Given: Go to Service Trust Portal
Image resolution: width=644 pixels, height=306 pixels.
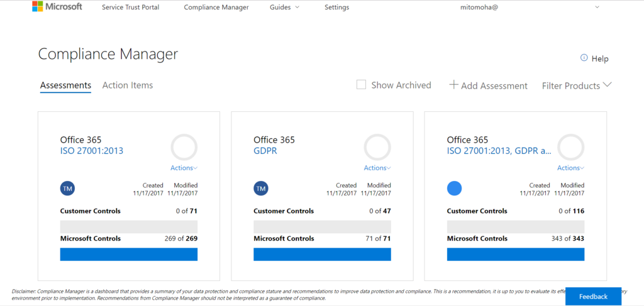Looking at the screenshot, I should pos(131,8).
